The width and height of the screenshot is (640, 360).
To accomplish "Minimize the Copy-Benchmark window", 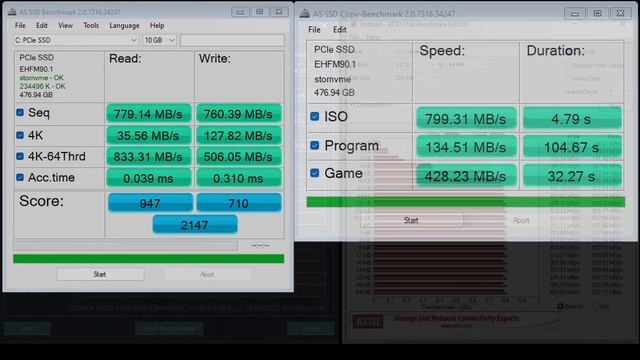I will pyautogui.click(x=575, y=13).
